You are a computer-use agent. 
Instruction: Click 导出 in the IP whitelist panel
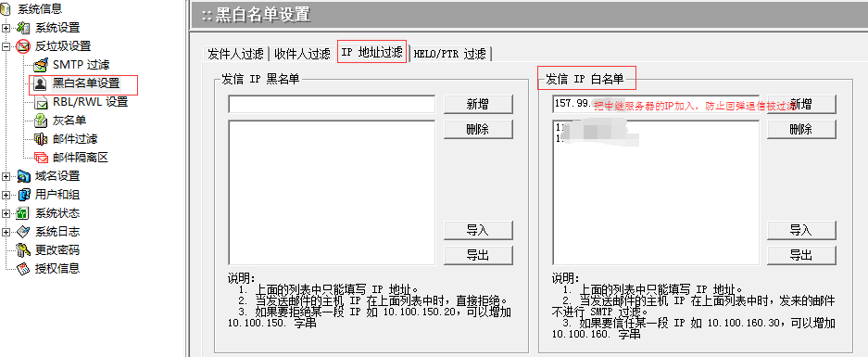click(x=801, y=255)
